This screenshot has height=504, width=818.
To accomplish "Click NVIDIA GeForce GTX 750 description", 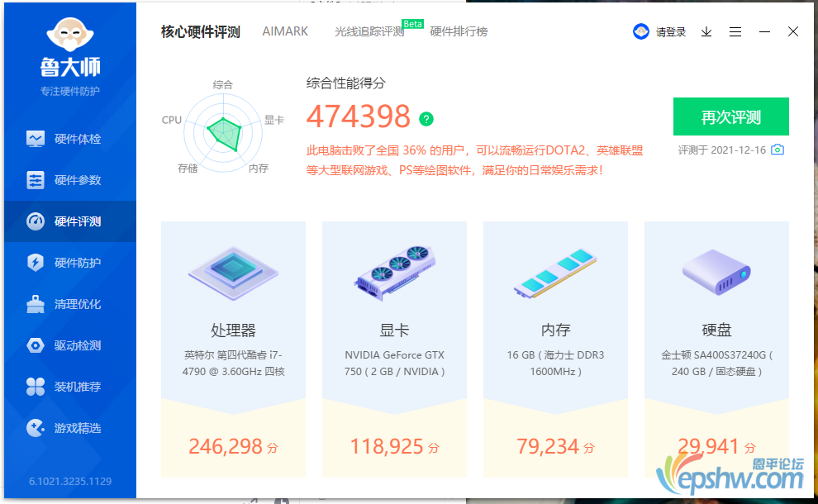I will [x=394, y=364].
